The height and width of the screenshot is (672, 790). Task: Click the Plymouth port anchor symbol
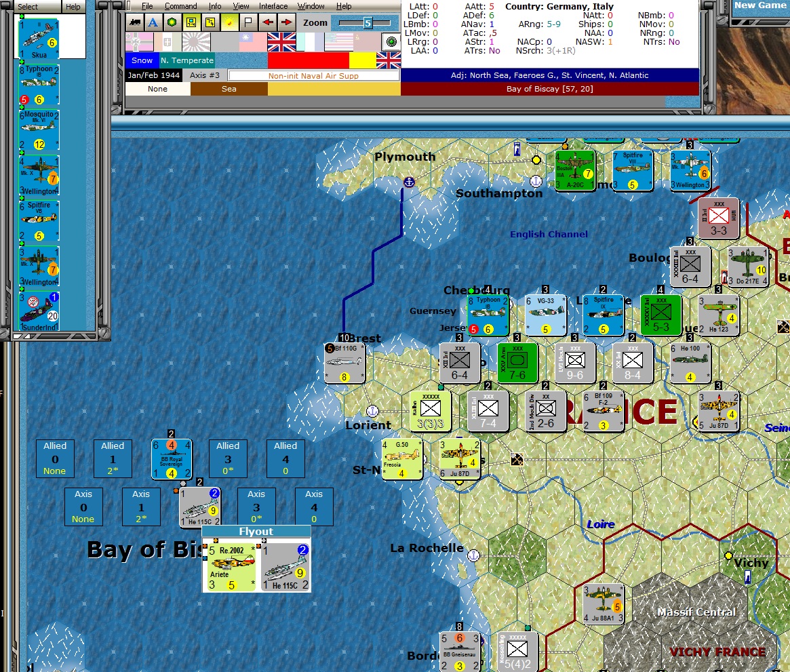[x=409, y=182]
